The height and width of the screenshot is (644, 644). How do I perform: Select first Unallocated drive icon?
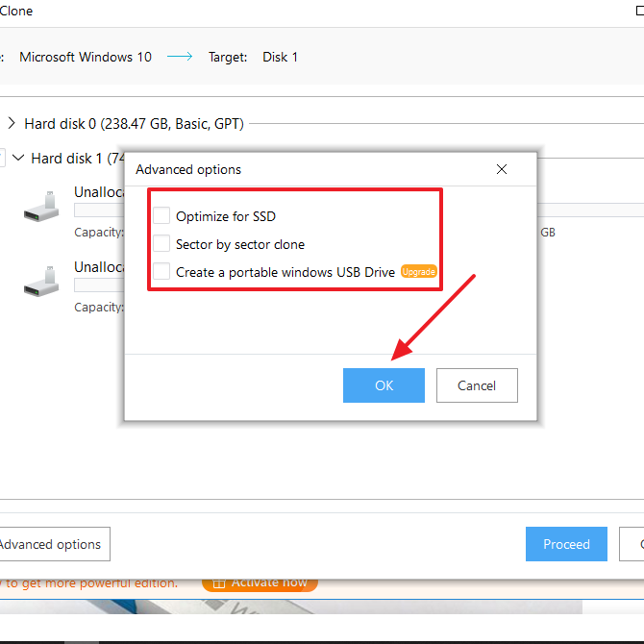point(41,207)
